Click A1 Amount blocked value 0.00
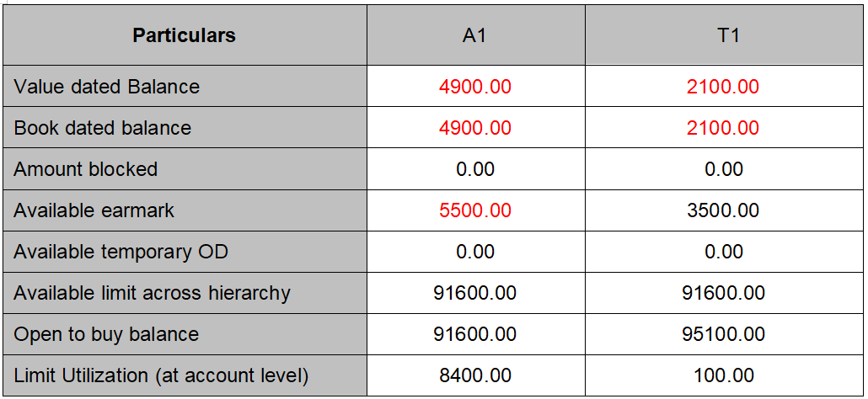Screen dimensions: 868x399 pyautogui.click(x=475, y=169)
